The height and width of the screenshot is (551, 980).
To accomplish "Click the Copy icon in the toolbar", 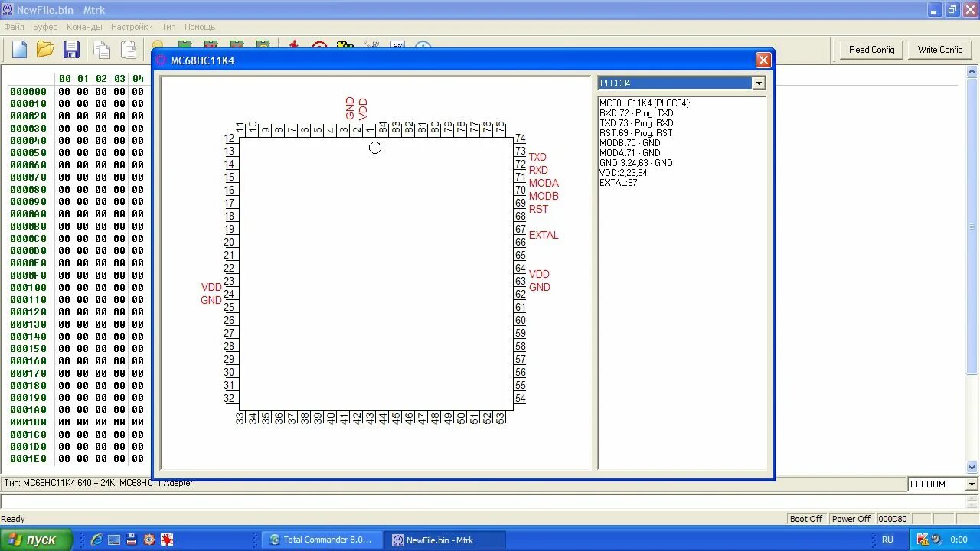I will [x=101, y=50].
